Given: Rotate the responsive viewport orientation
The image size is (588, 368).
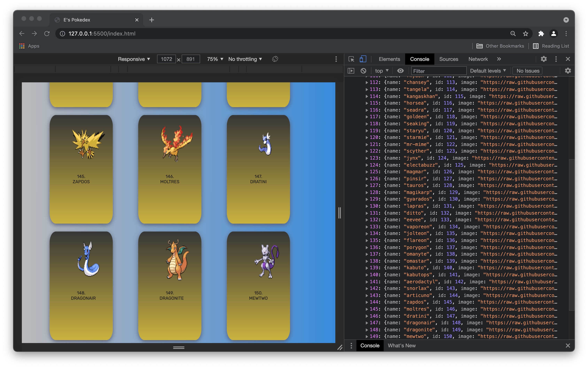Looking at the screenshot, I should [275, 59].
